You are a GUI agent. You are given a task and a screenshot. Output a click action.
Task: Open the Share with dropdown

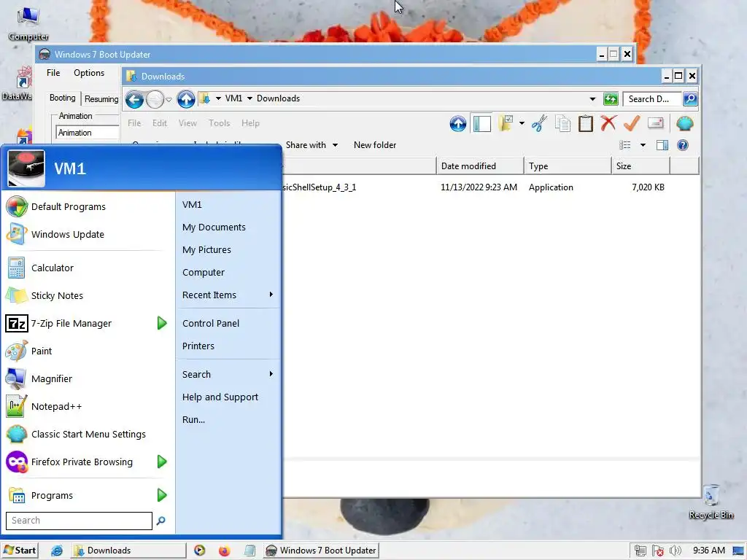[311, 145]
